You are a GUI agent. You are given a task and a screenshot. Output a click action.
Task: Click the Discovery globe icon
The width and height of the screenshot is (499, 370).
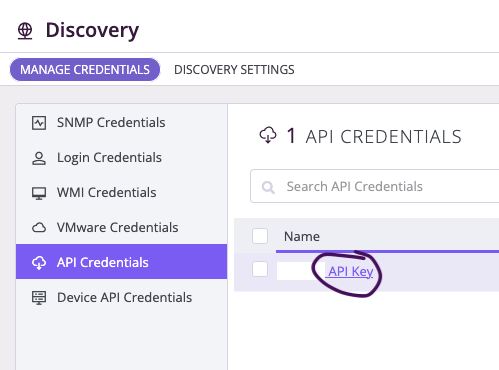(x=25, y=31)
